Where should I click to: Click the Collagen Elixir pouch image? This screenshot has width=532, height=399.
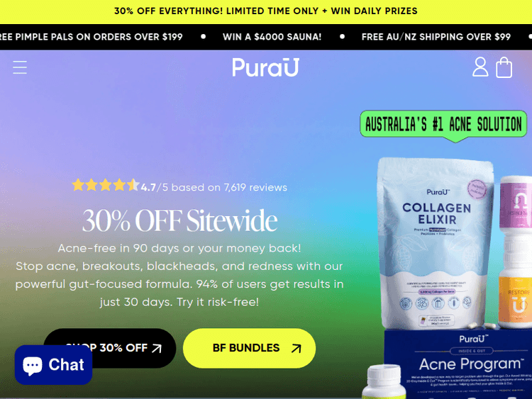[436, 243]
